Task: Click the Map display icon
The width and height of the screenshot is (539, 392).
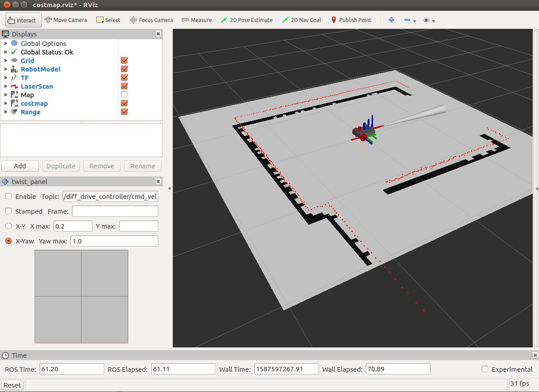Action: (14, 95)
